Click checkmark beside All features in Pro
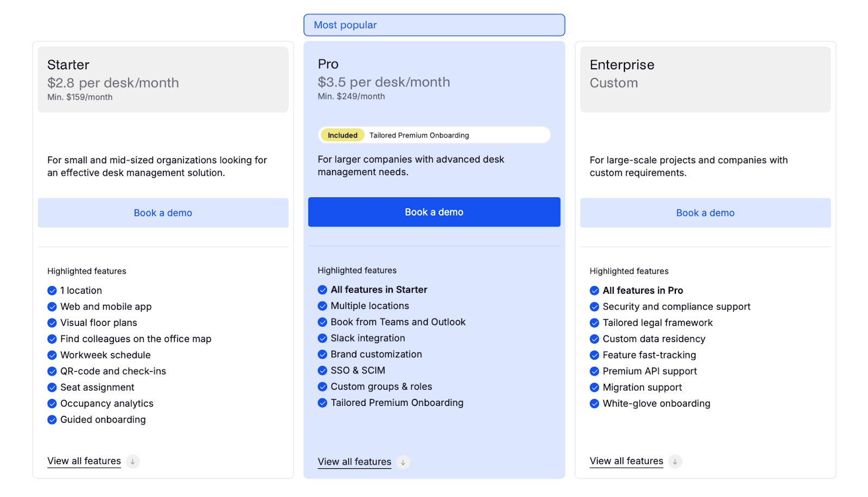 pos(595,291)
